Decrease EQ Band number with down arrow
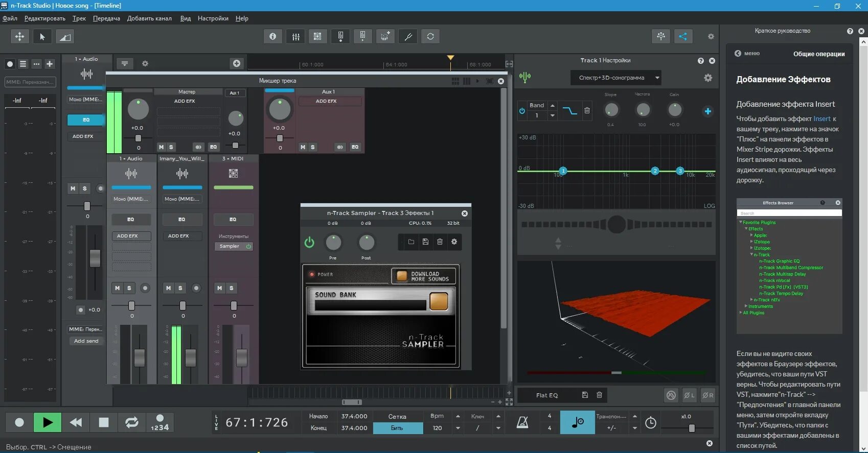The image size is (868, 453). 553,116
